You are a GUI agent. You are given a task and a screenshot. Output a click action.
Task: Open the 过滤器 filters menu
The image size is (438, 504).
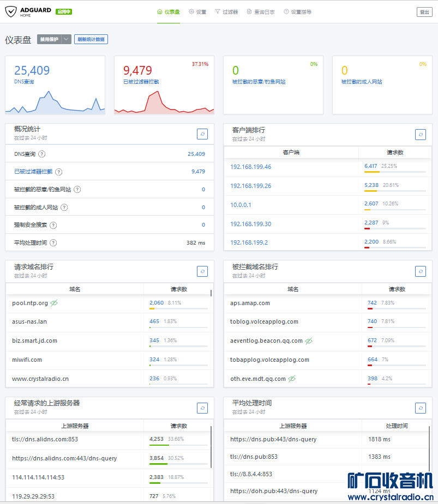point(226,12)
